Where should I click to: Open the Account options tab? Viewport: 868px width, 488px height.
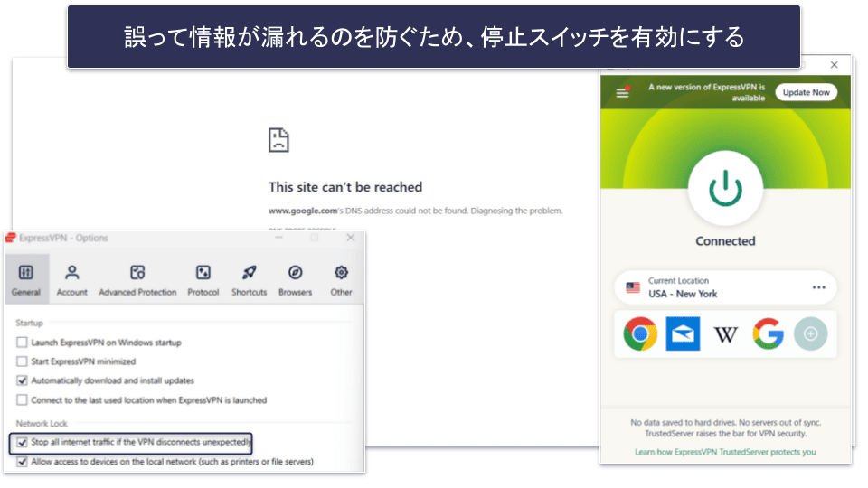click(72, 279)
